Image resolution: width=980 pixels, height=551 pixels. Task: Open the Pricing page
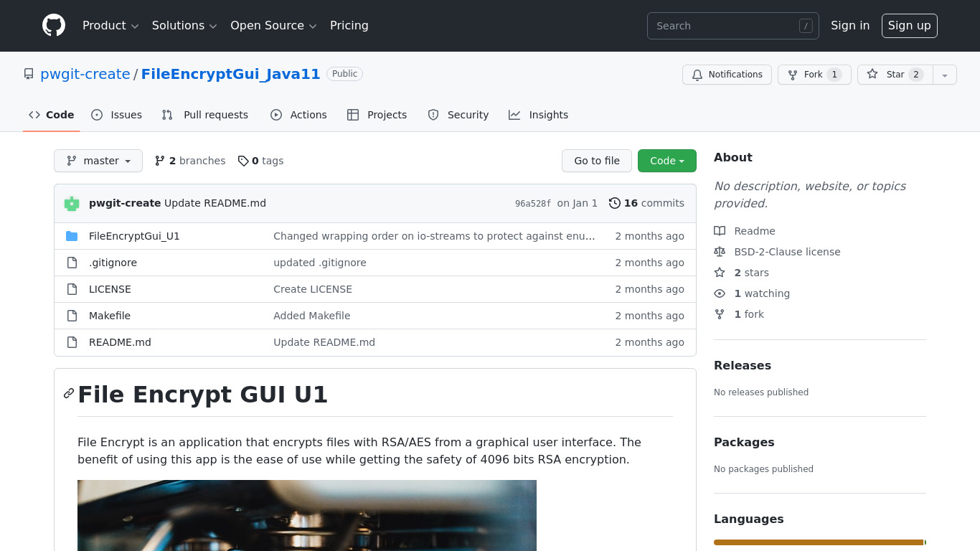tap(349, 25)
